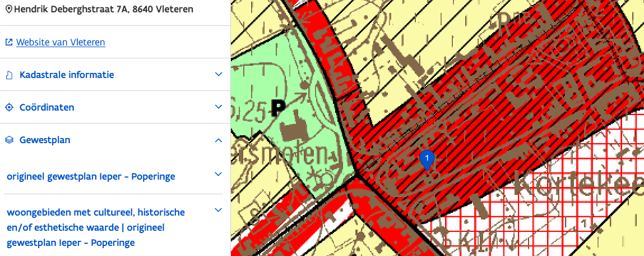Expand the Coördinaten section chevron
Screen dimensions: 644x256
click(219, 107)
